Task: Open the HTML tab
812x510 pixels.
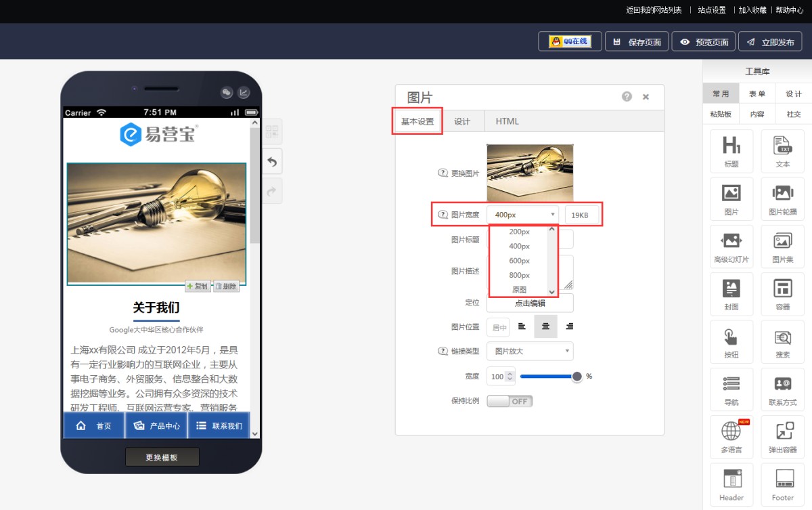Action: pos(507,121)
